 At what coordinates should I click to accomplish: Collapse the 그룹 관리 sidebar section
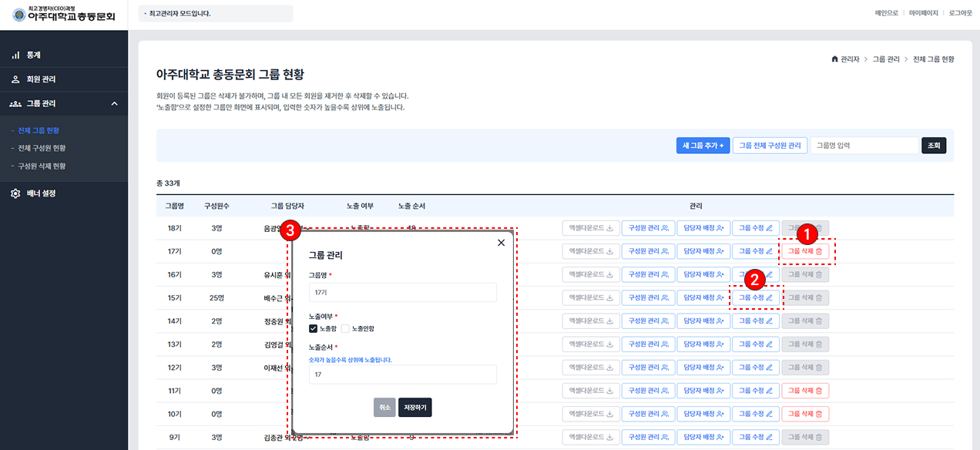coord(64,103)
